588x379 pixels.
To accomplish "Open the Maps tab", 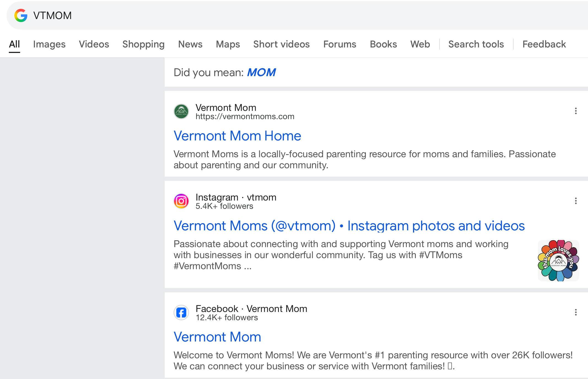I will pos(228,44).
